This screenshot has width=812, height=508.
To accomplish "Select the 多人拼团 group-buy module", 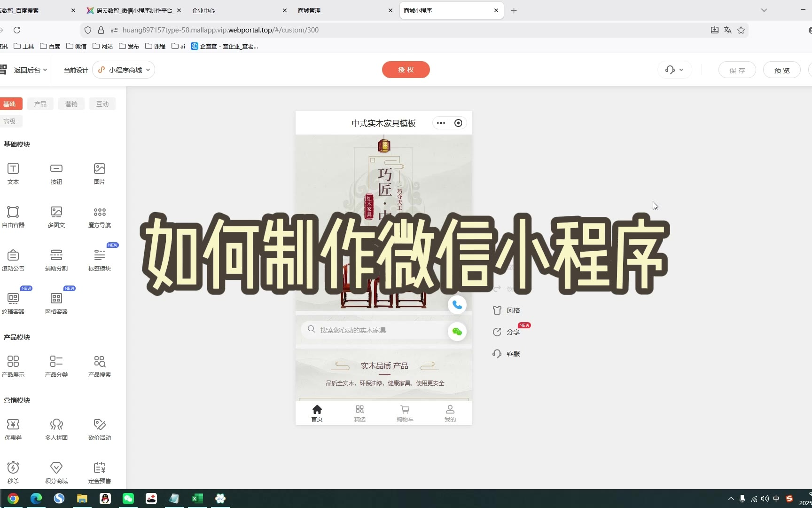I will click(x=56, y=425).
